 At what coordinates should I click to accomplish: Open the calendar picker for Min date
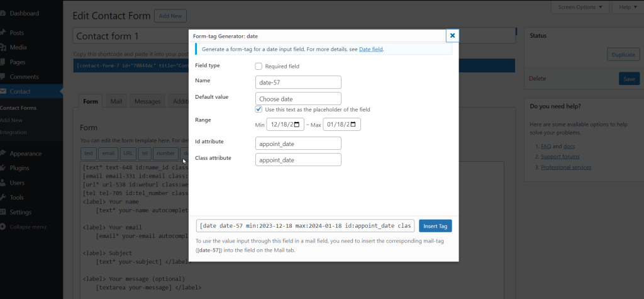click(299, 125)
